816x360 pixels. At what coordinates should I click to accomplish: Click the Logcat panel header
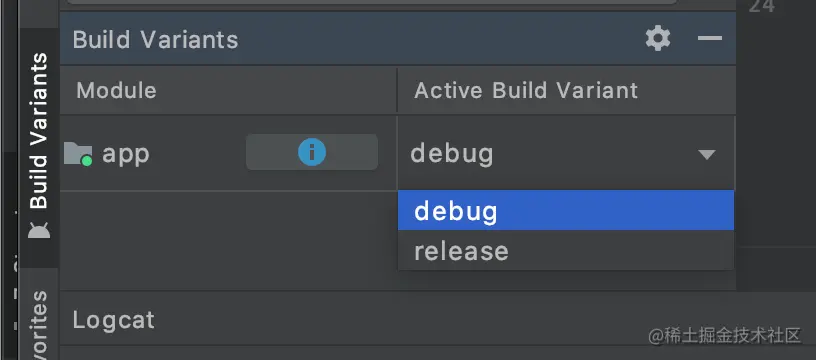[113, 320]
